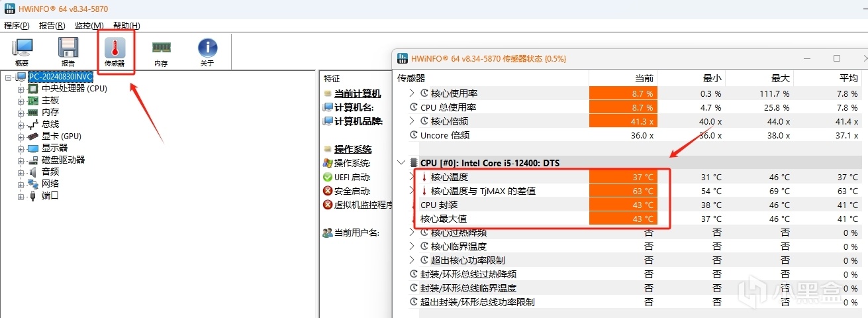Click the 25.8 % maximum value
The width and height of the screenshot is (868, 318).
(777, 107)
